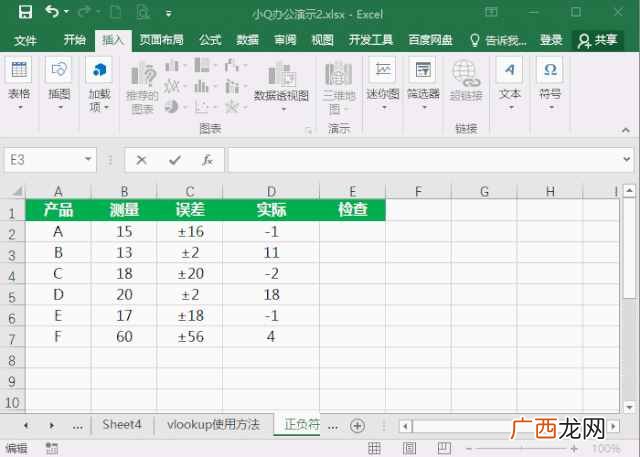Click the 实际 cell showing 11
The width and height of the screenshot is (640, 457).
[x=271, y=253]
